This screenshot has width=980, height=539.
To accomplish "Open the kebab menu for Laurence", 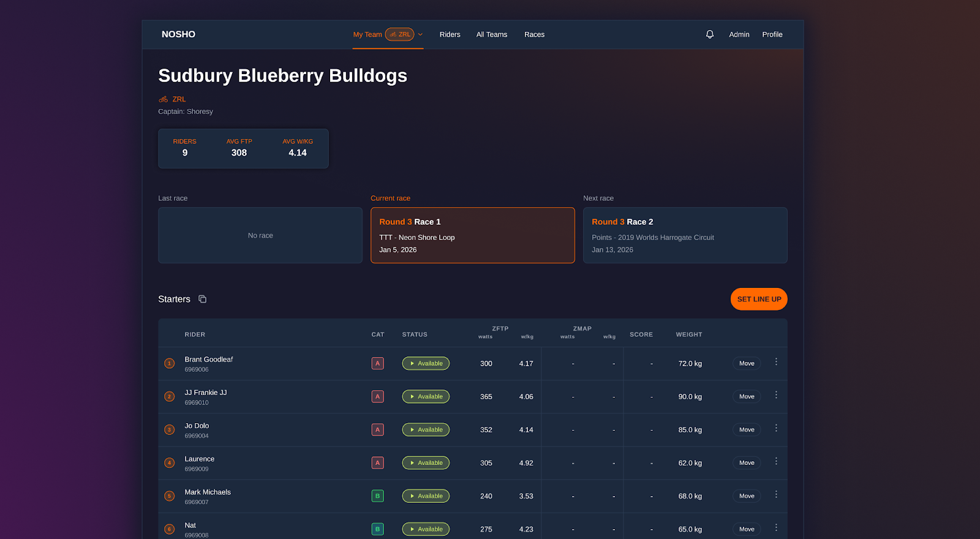I will point(776,461).
